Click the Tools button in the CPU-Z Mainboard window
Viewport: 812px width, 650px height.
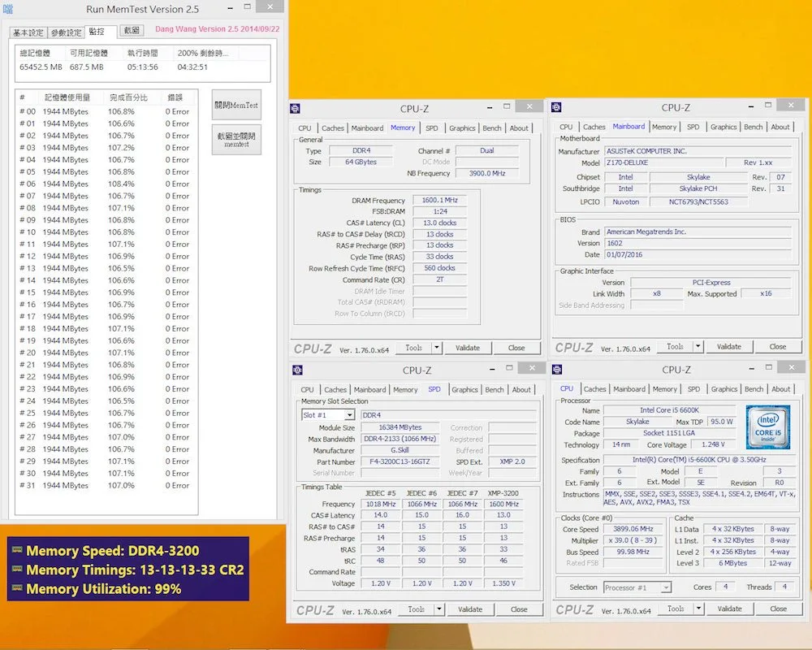pos(676,346)
